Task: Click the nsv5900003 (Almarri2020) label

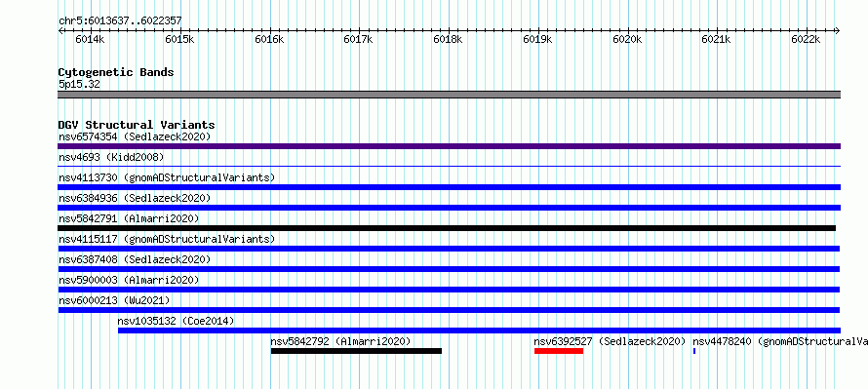Action: click(x=129, y=280)
